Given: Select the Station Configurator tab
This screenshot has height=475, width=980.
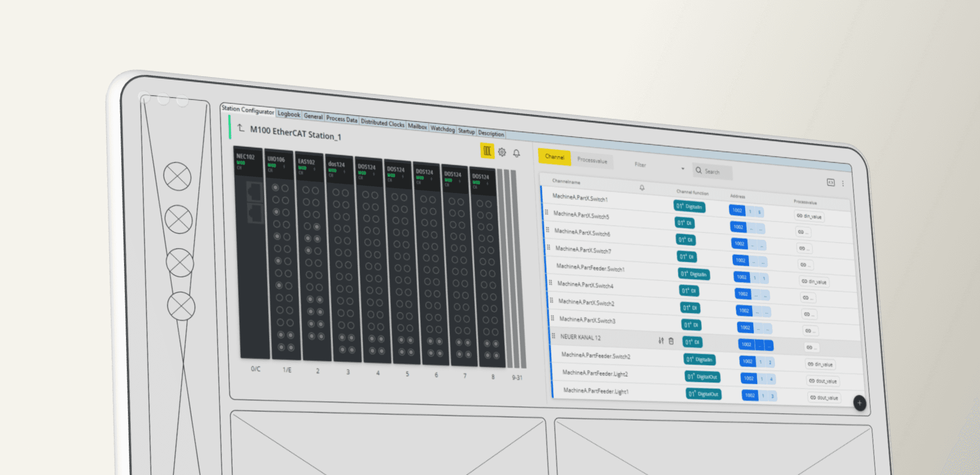Looking at the screenshot, I should pyautogui.click(x=248, y=110).
